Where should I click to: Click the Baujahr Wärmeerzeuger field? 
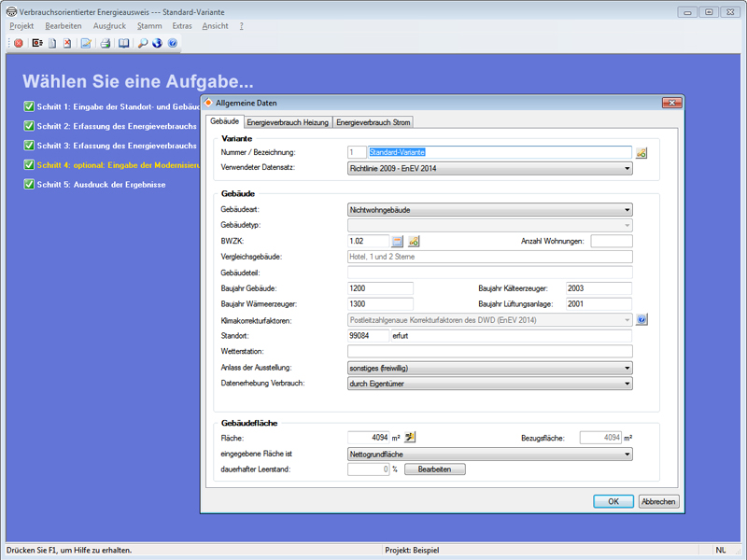point(380,304)
